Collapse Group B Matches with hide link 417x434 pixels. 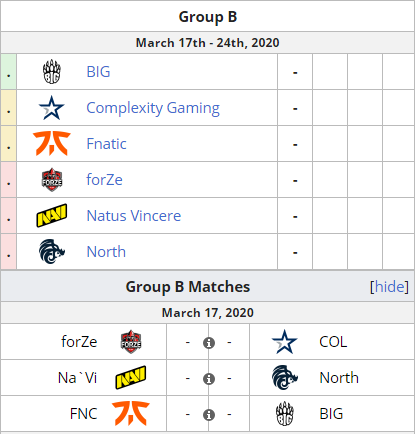[x=389, y=287]
